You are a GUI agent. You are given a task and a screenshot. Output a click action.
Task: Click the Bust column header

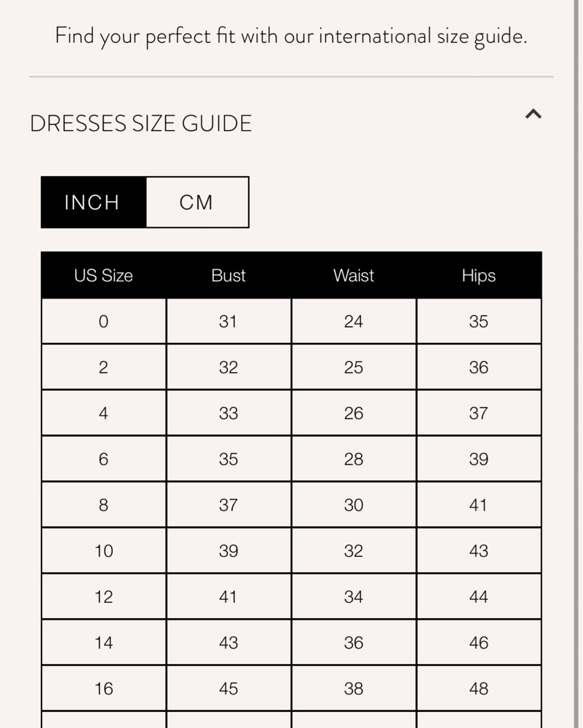click(229, 275)
